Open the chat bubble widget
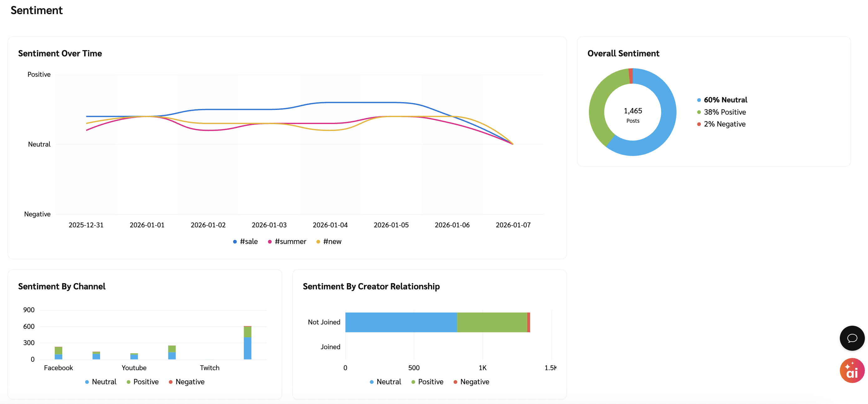The height and width of the screenshot is (404, 868). coord(851,338)
